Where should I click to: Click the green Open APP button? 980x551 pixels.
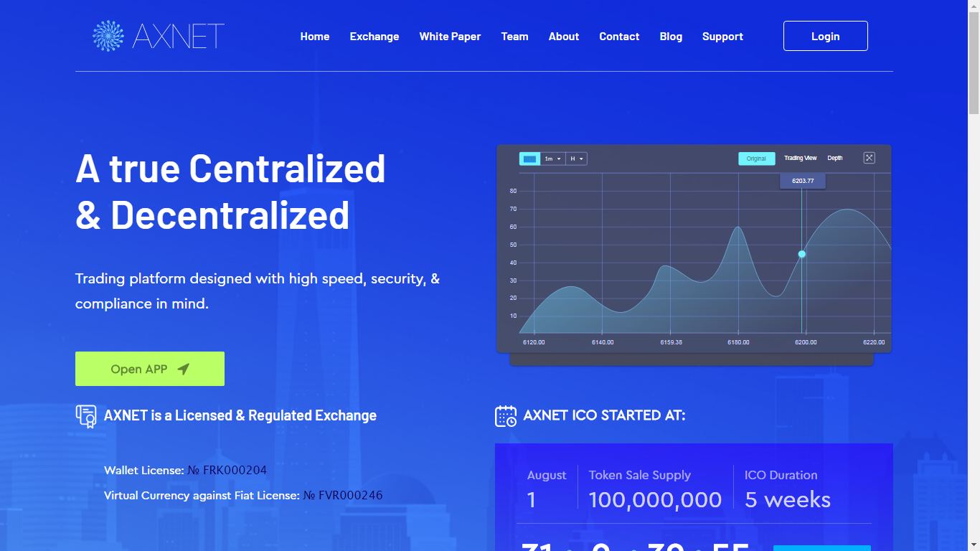point(150,369)
